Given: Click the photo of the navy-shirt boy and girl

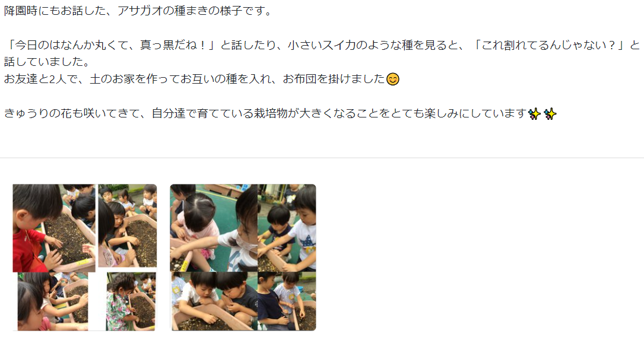Looking at the screenshot, I should (287, 301).
